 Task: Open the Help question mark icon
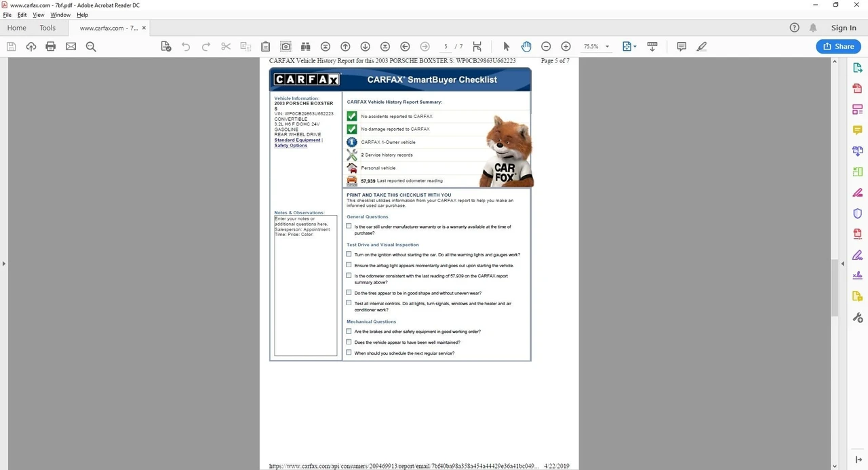pos(795,28)
